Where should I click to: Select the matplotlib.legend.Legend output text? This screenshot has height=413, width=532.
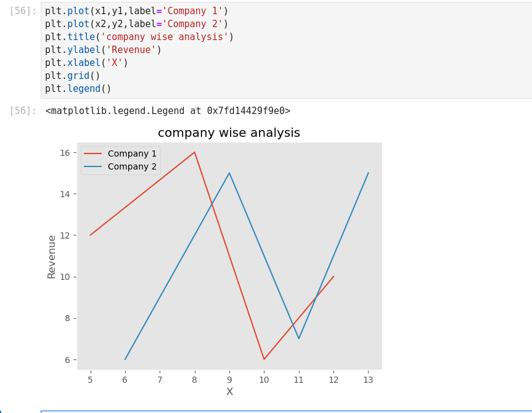coord(168,111)
